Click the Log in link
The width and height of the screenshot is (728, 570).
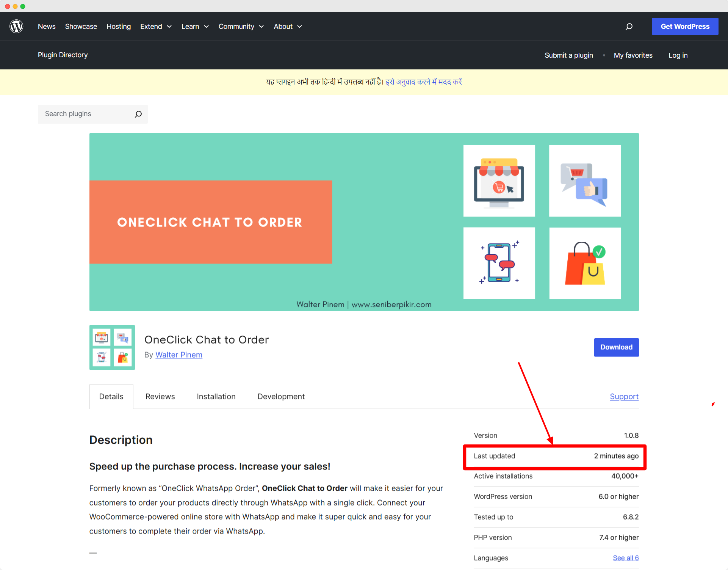(678, 55)
